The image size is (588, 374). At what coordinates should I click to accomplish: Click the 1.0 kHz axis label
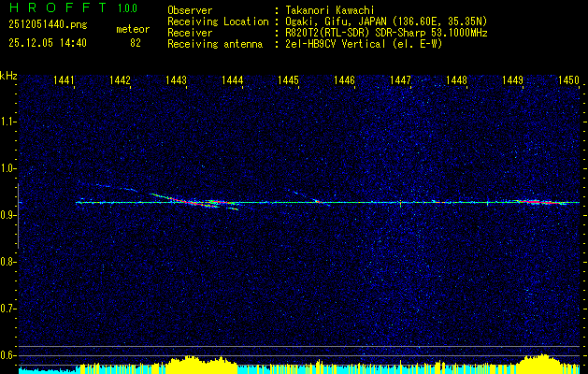pyautogui.click(x=7, y=168)
